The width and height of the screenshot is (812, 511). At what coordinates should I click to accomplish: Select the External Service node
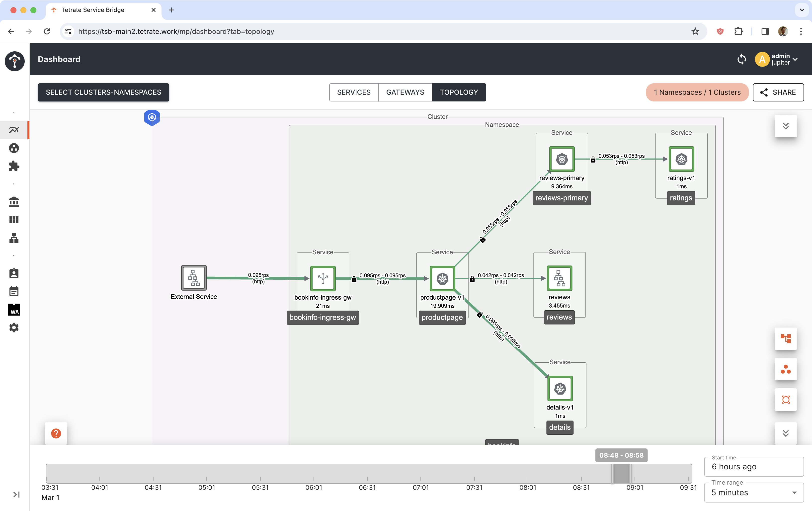(x=194, y=278)
